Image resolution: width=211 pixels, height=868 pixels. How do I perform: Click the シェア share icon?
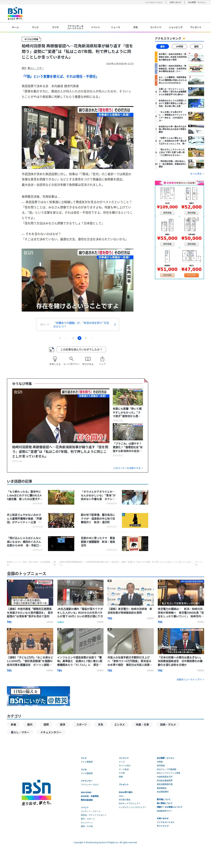(102, 359)
